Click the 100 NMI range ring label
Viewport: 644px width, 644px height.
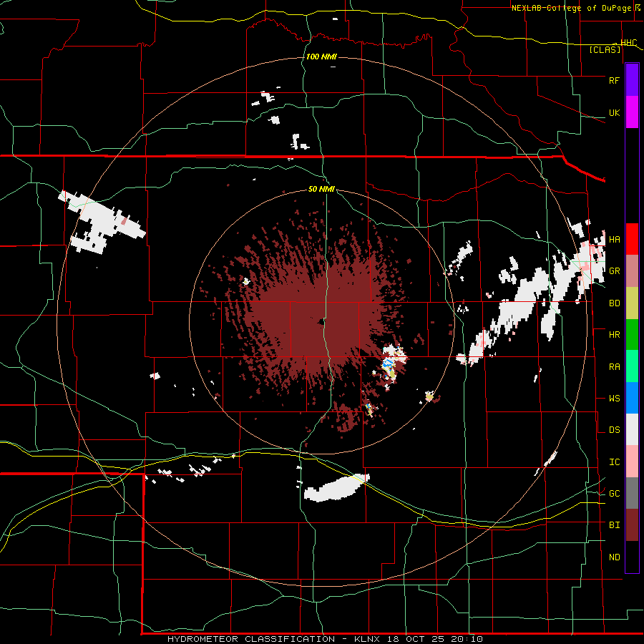coord(321,57)
